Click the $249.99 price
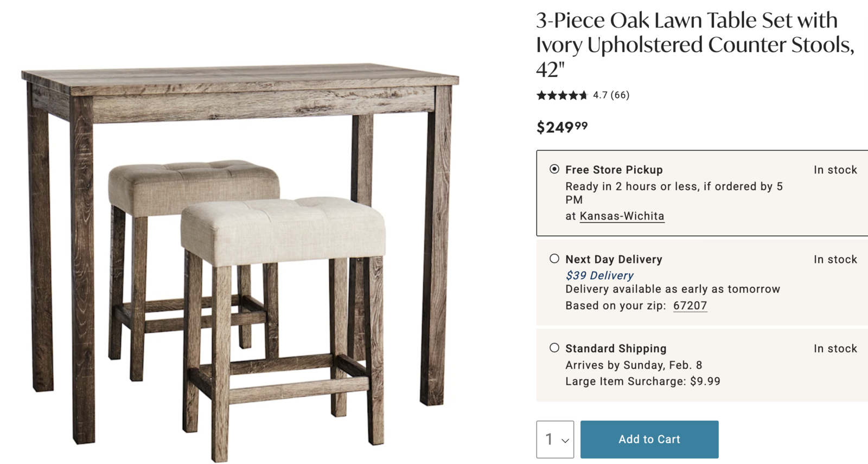The width and height of the screenshot is (868, 464). click(561, 127)
